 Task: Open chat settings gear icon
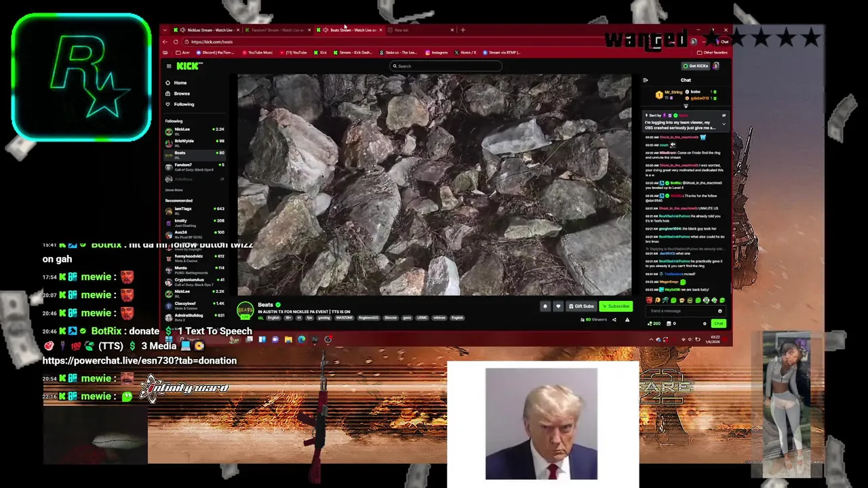(x=705, y=323)
